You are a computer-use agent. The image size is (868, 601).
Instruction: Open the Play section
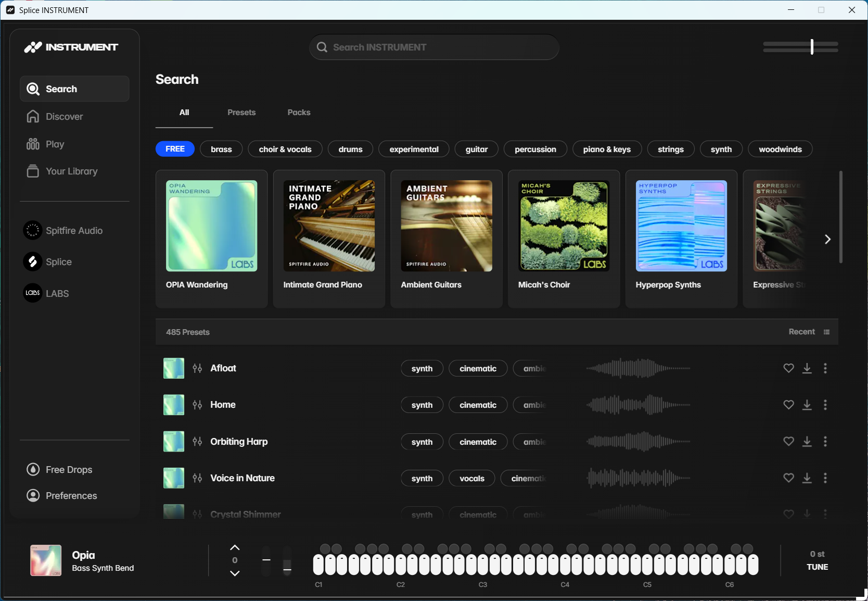click(x=45, y=144)
